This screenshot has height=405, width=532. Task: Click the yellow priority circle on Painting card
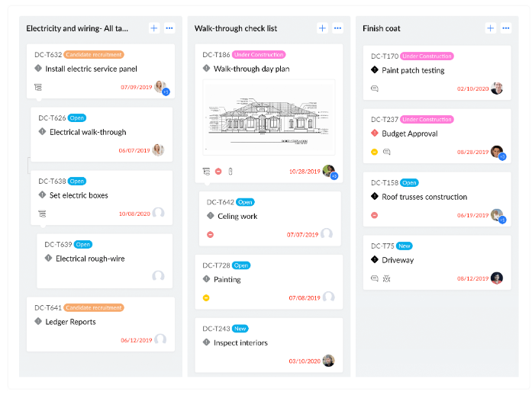pos(206,297)
